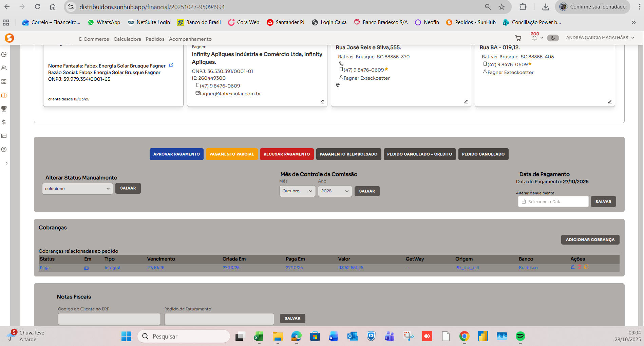Open the Mês dropdown showing Outubro

pos(297,191)
